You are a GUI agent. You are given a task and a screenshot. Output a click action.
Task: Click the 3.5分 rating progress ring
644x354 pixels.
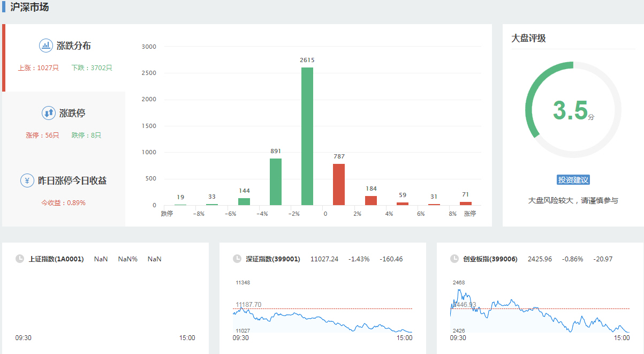pos(573,110)
